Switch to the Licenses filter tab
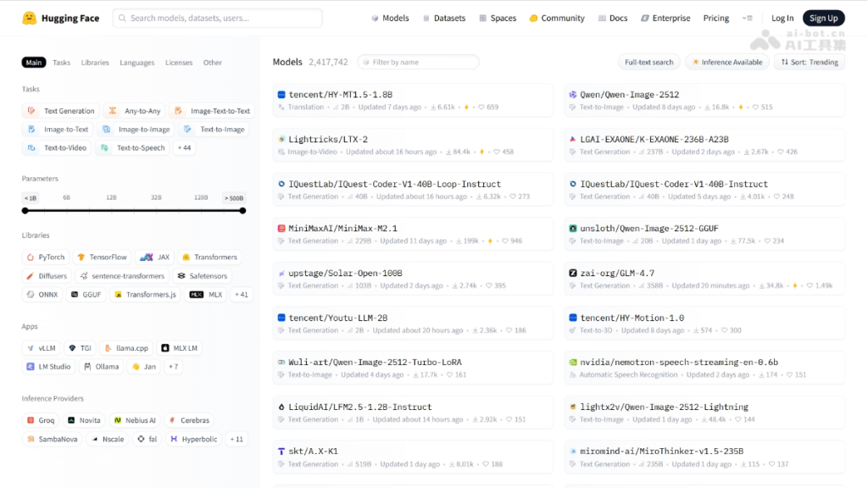 tap(179, 63)
